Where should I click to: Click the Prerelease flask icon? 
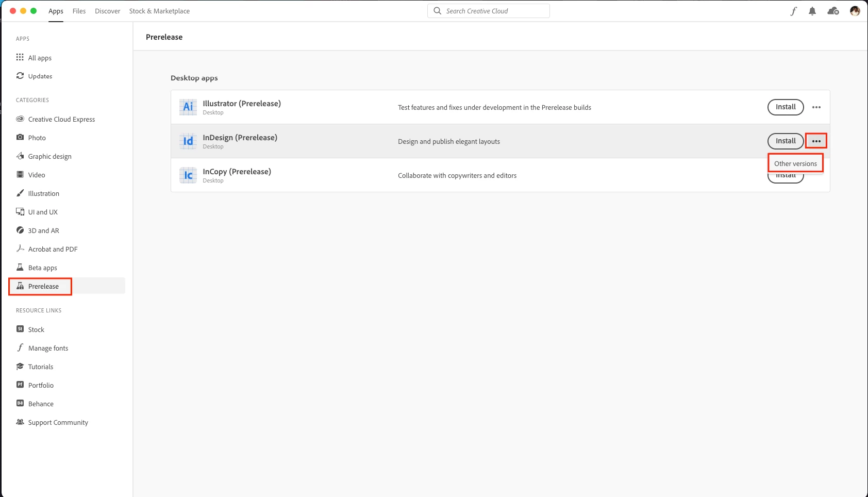coord(20,286)
